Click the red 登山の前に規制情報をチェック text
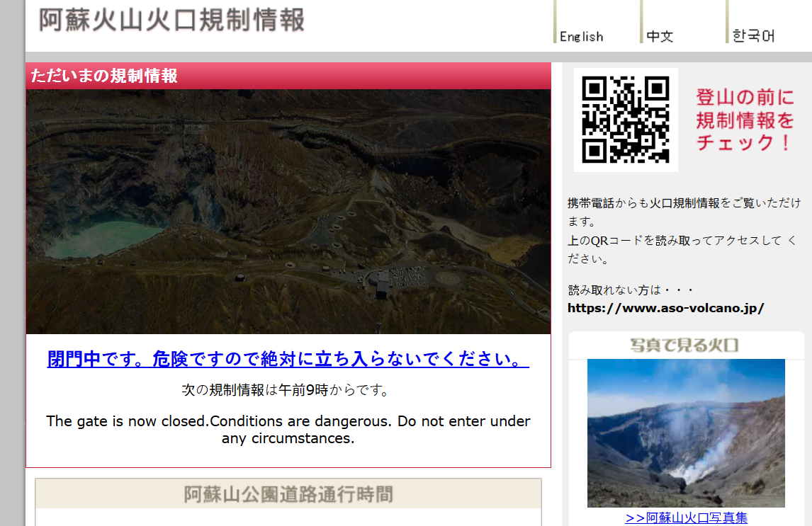Viewport: 812px width, 526px height. (745, 120)
